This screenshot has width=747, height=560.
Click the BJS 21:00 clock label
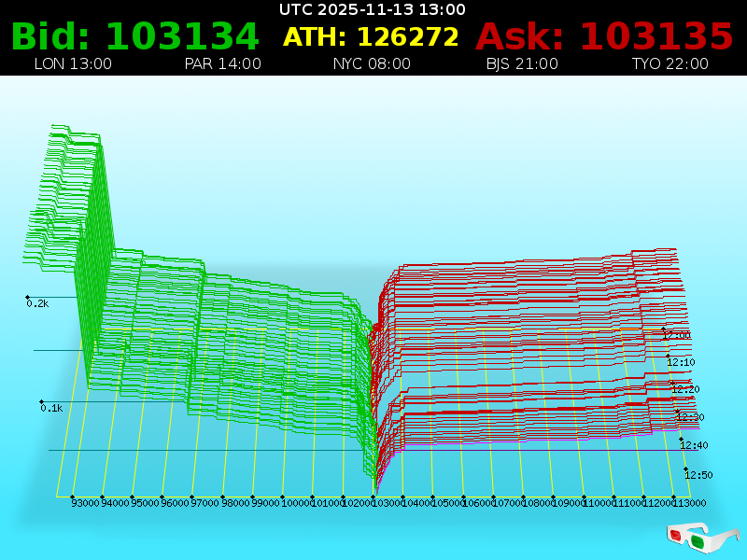tap(522, 64)
